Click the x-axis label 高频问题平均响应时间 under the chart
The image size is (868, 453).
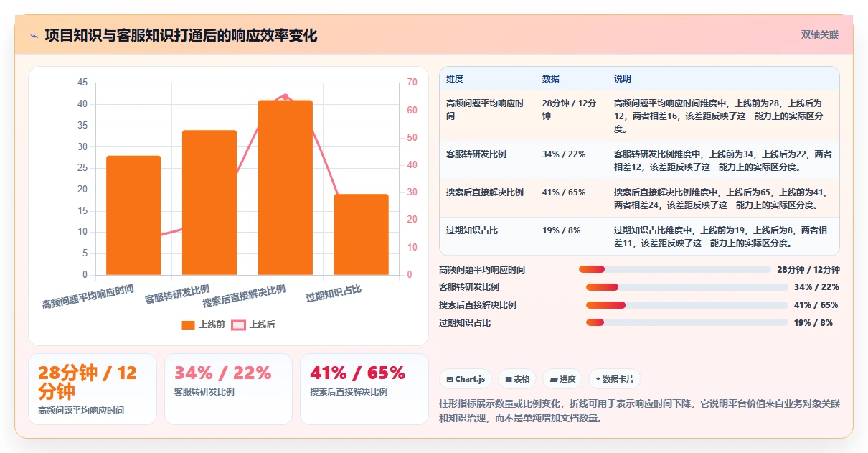click(x=88, y=297)
